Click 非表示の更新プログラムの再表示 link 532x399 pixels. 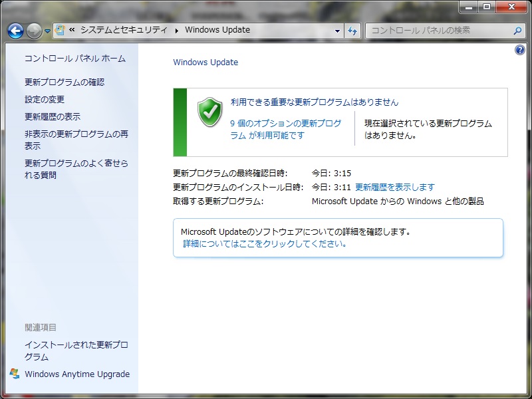point(76,140)
